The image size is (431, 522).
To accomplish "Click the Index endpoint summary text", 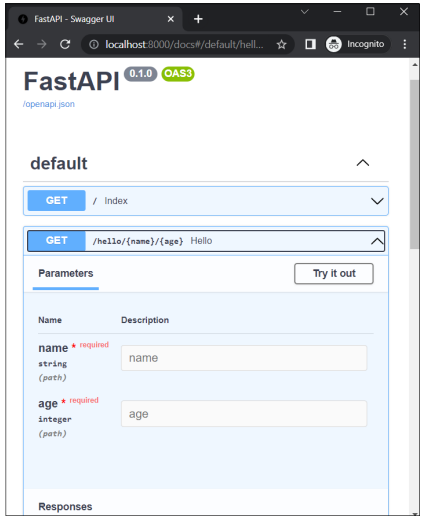I will pyautogui.click(x=116, y=201).
